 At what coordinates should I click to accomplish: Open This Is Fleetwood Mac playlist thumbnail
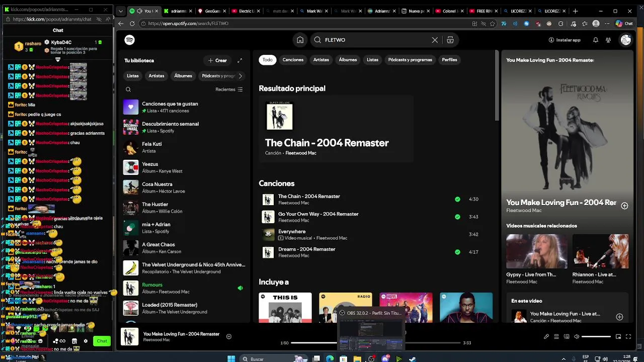point(285,307)
